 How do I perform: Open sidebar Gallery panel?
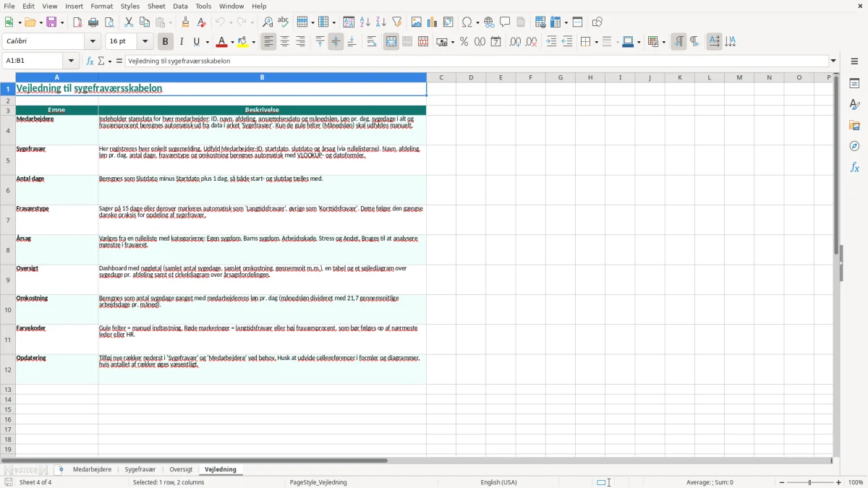[x=854, y=125]
